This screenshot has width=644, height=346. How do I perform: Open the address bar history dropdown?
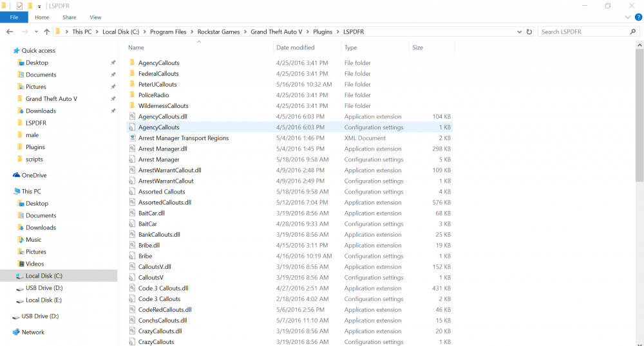(519, 32)
